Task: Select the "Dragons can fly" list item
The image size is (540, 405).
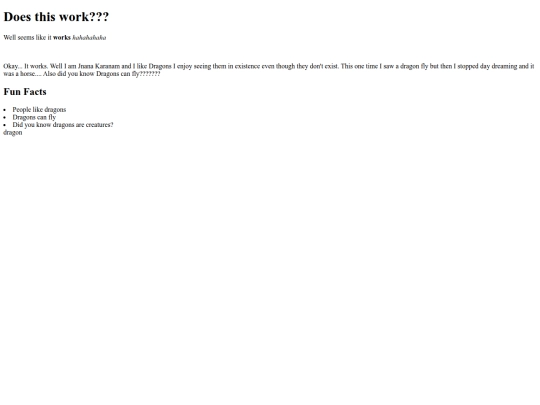Action: pyautogui.click(x=34, y=117)
